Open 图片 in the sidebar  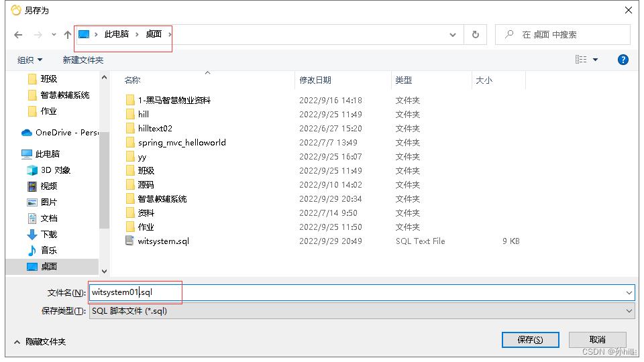coord(42,202)
